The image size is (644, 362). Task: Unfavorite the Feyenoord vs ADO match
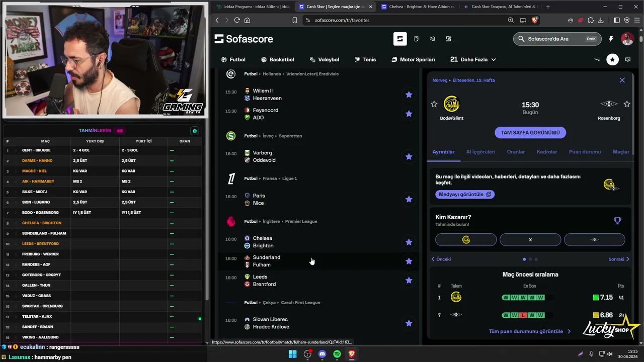click(409, 114)
